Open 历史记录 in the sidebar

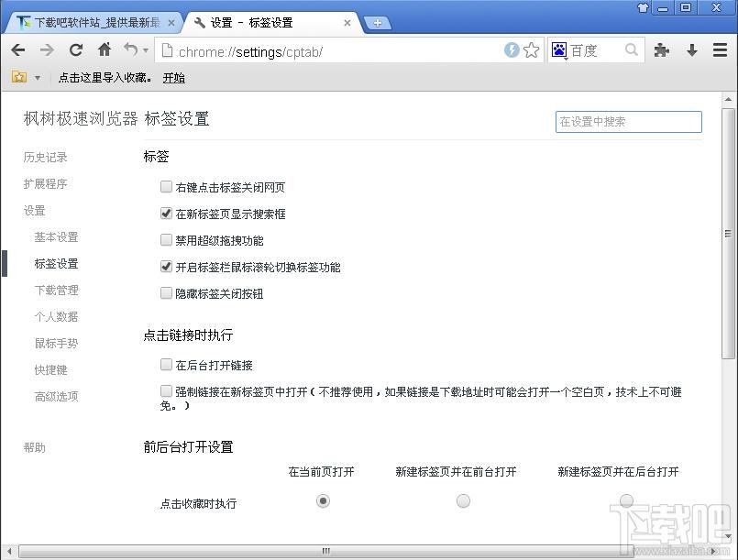[x=45, y=157]
